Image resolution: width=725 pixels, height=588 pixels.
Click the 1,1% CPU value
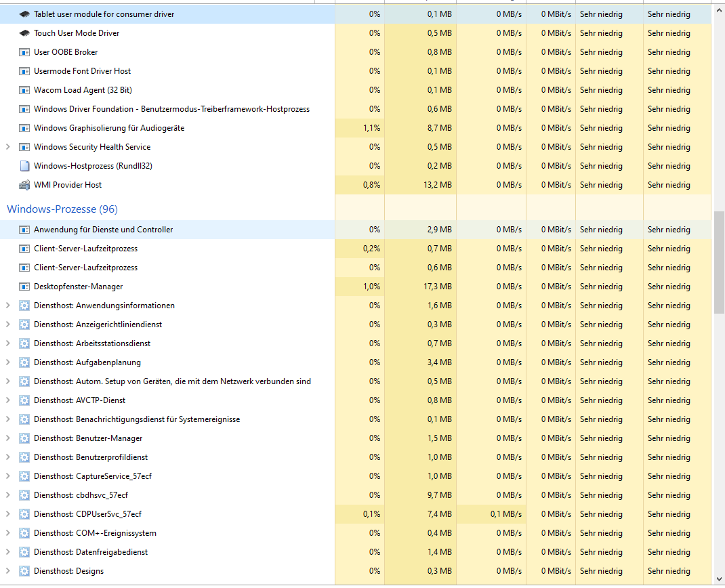pos(372,128)
